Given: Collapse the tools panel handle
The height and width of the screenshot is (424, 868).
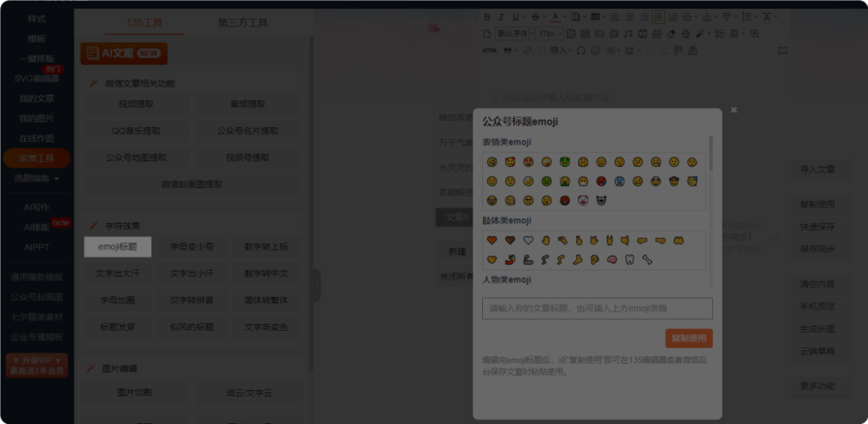Looking at the screenshot, I should pos(317,285).
